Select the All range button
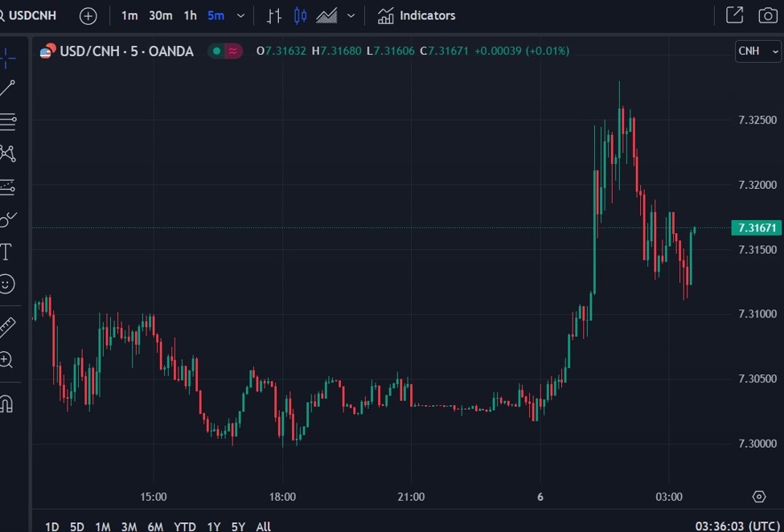This screenshot has height=532, width=784. tap(263, 526)
